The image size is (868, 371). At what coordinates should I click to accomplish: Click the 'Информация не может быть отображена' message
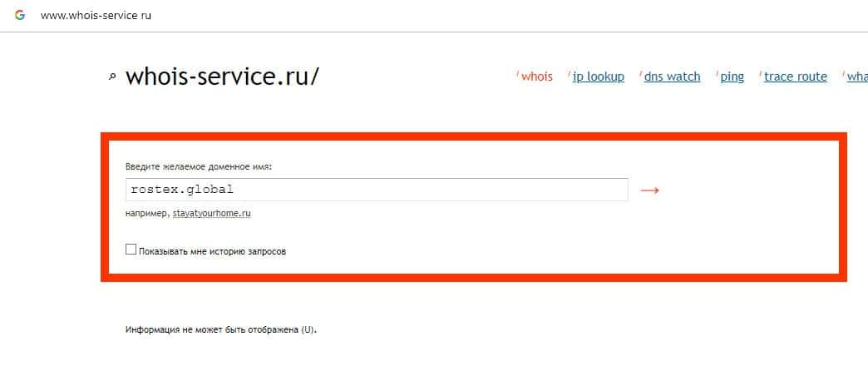tap(221, 329)
